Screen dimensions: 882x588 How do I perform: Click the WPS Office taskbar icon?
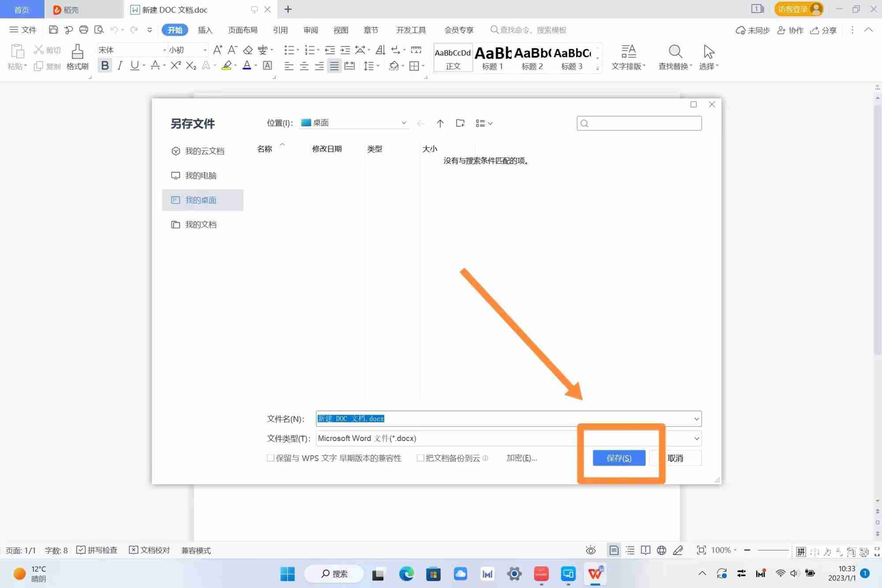point(595,574)
